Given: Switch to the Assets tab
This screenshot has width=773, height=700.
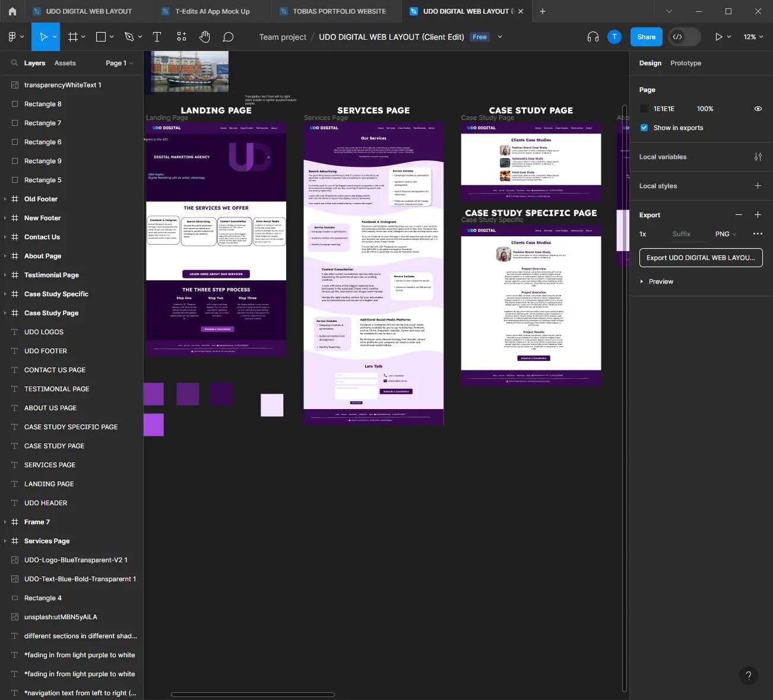Looking at the screenshot, I should pos(65,63).
